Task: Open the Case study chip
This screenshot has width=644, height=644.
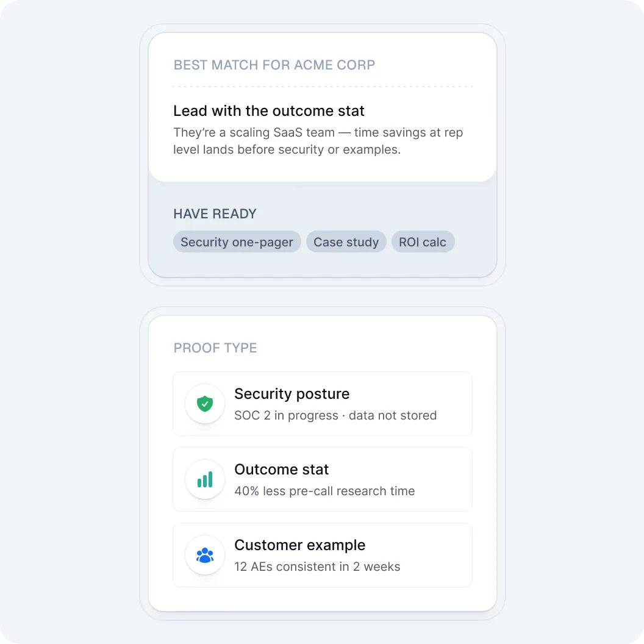Action: [x=346, y=242]
